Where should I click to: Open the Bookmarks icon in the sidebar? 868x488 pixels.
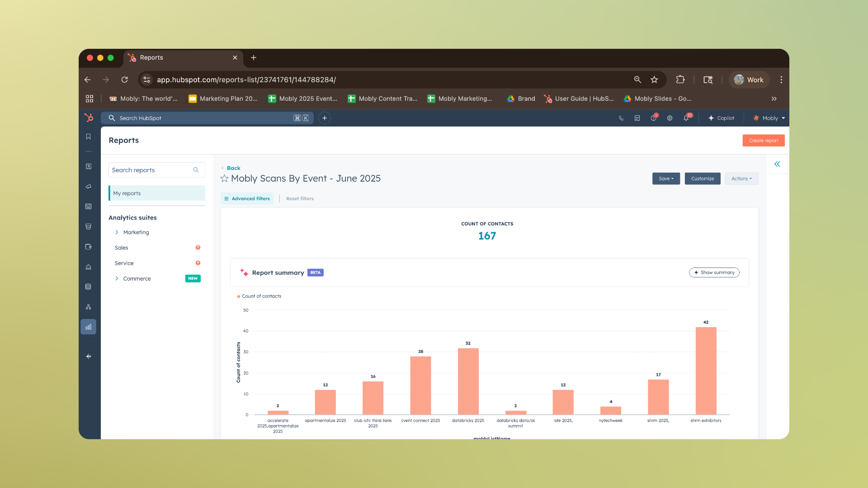pos(89,136)
